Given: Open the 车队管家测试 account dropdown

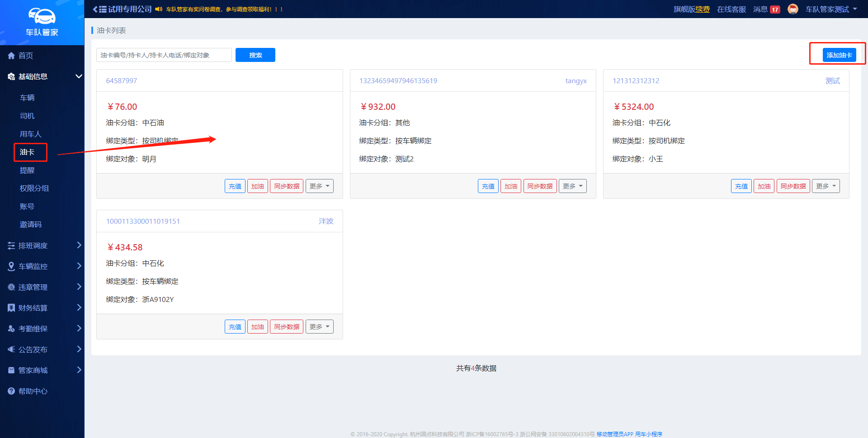Looking at the screenshot, I should (831, 9).
